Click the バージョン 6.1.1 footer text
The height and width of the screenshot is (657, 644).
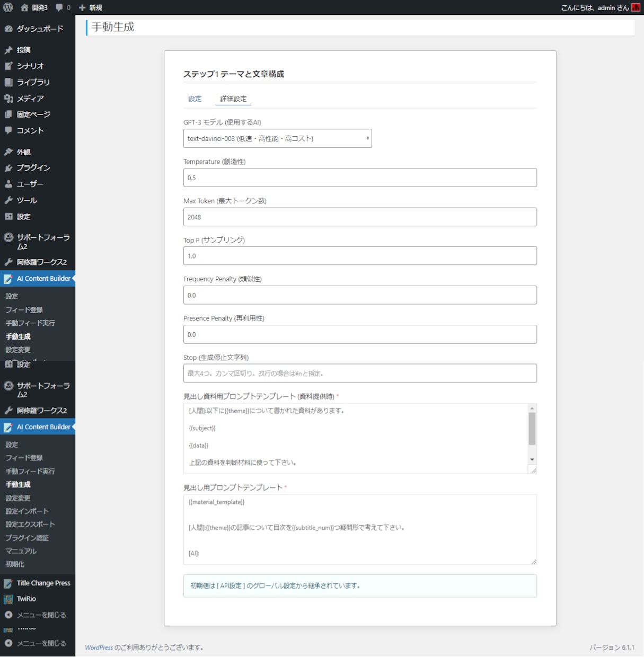tap(612, 647)
